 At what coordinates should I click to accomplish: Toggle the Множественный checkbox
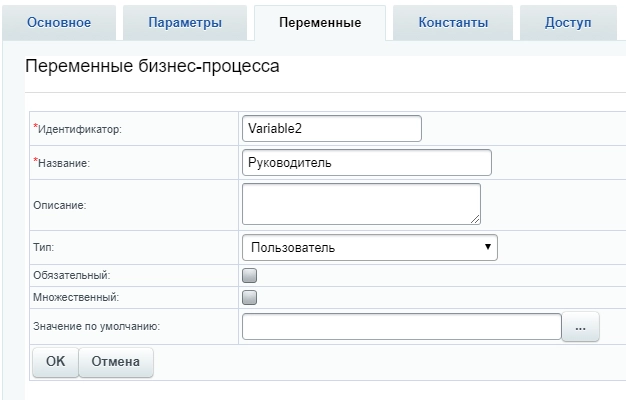250,297
